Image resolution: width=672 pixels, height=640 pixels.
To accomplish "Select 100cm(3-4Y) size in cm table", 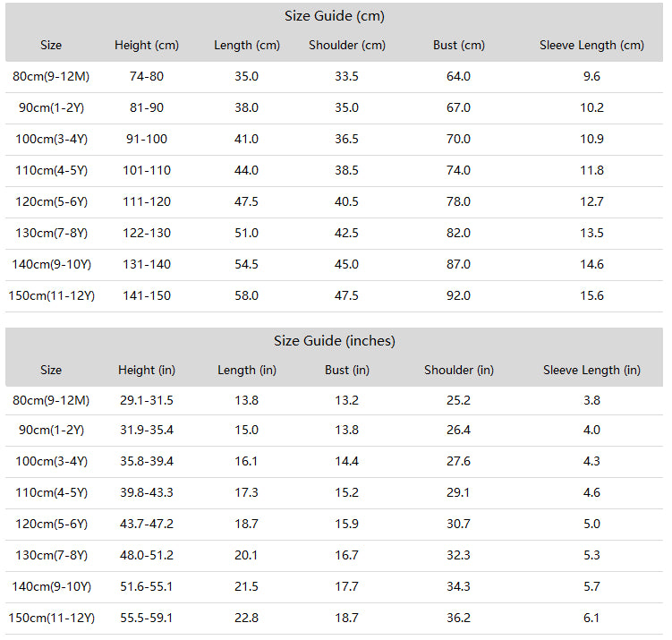I will 51,140.
